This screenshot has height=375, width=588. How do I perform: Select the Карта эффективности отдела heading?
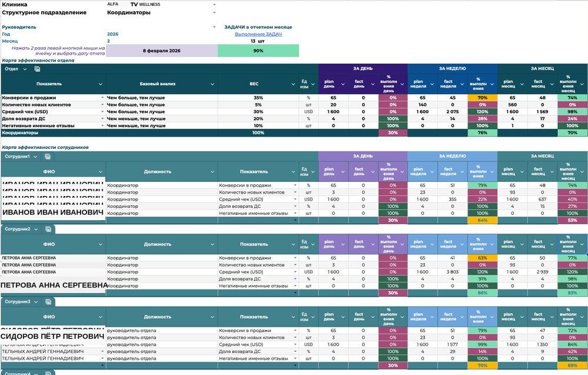38,60
